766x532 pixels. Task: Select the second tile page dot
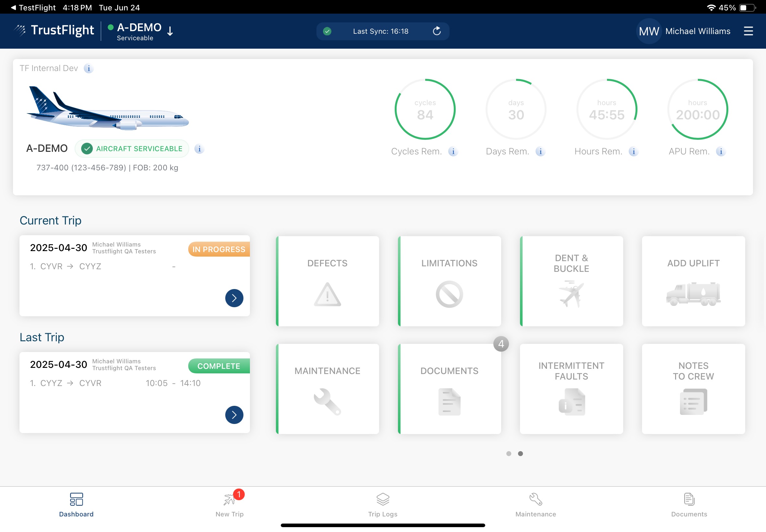click(x=520, y=453)
